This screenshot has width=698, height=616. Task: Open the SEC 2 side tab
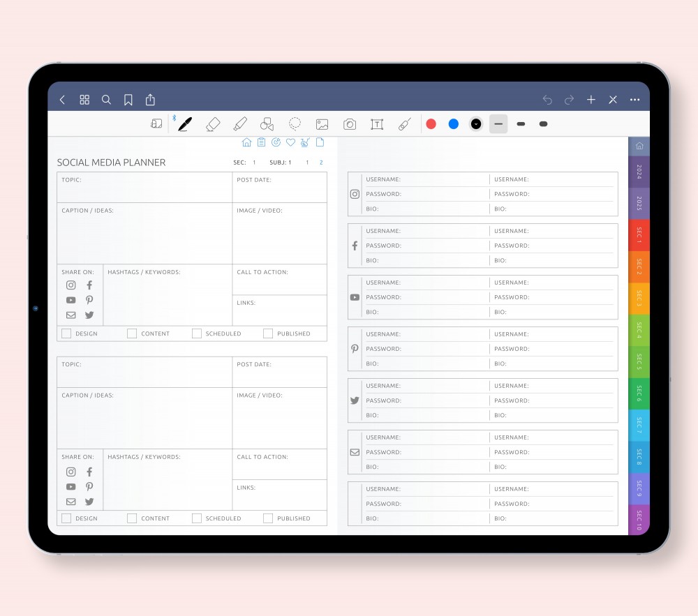(x=639, y=267)
